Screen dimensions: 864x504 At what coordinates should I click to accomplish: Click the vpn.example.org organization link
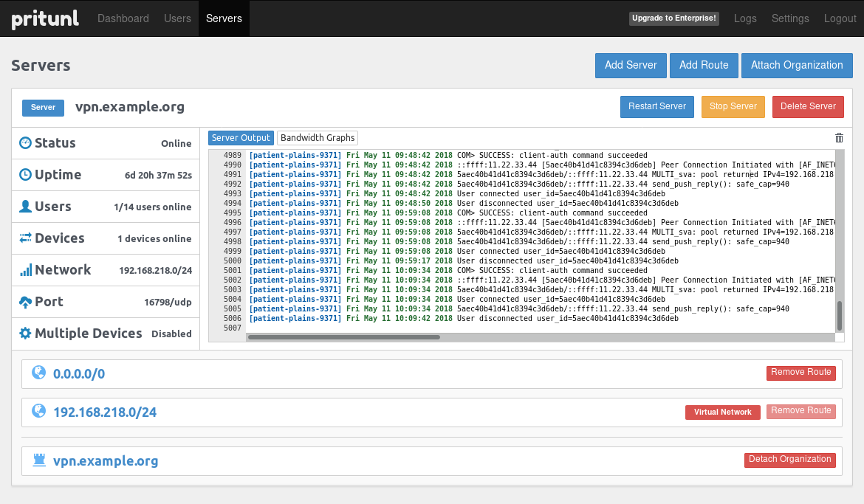point(106,461)
